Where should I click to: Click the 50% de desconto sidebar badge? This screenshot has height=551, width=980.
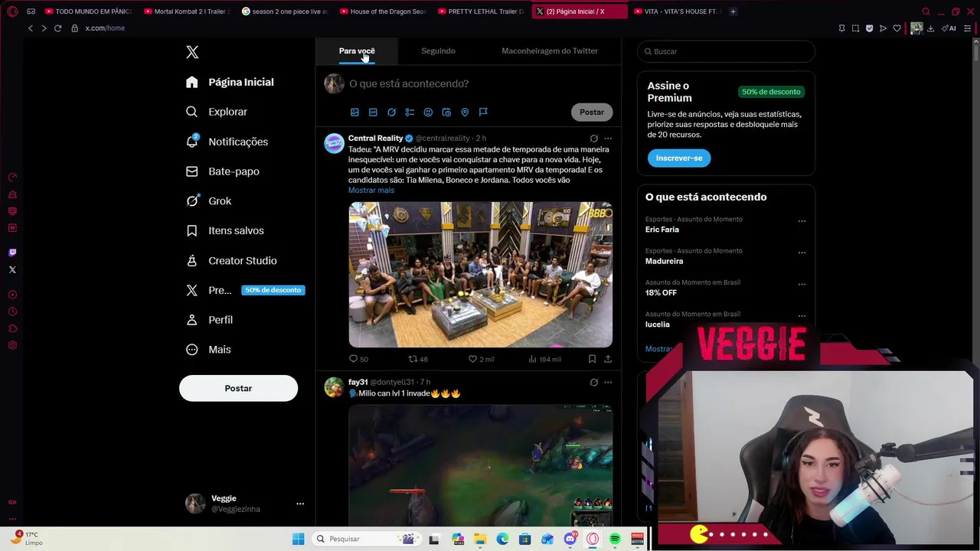(x=273, y=290)
